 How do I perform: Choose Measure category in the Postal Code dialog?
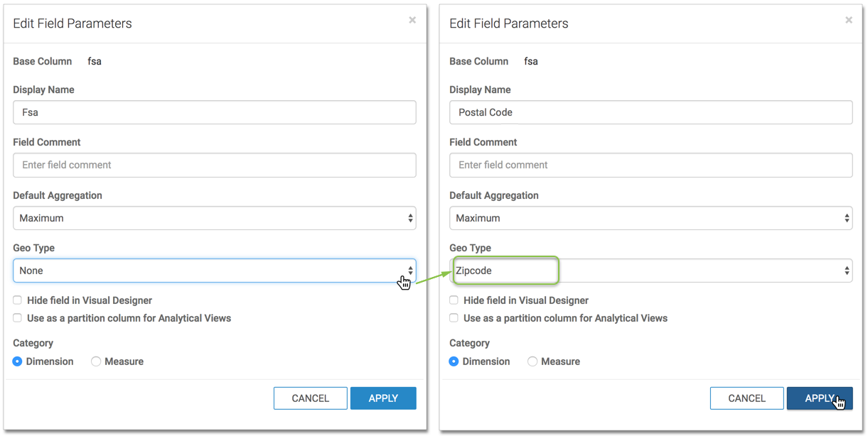[532, 361]
